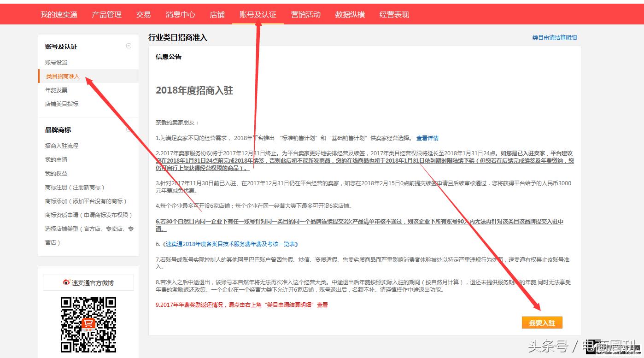Collapse the 品牌商标 sidebar section
Viewport: 644px width, 358px height.
[129, 129]
